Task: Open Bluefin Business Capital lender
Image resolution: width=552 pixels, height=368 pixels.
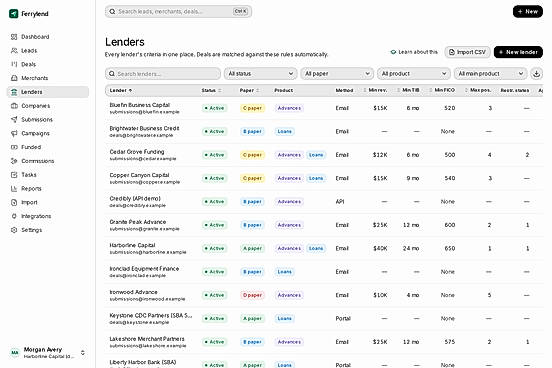Action: tap(139, 105)
